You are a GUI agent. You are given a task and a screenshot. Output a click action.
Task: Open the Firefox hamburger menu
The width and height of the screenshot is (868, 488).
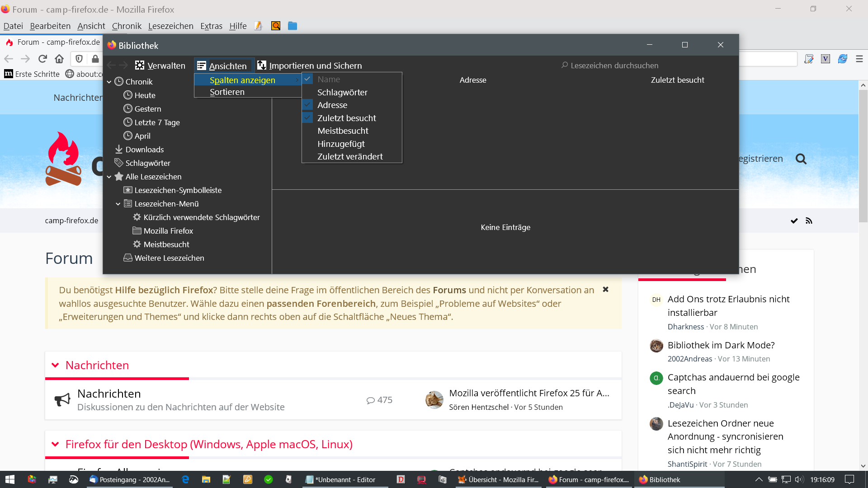[859, 59]
